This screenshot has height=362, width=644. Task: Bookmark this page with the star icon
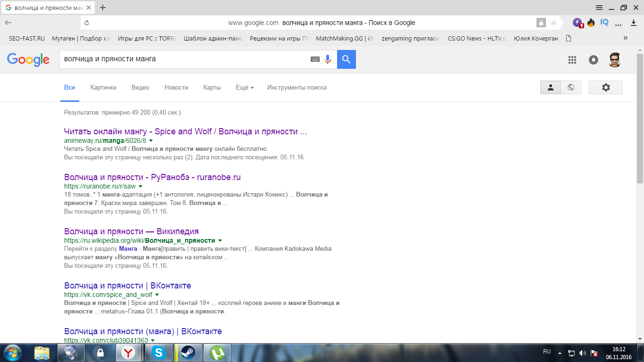pyautogui.click(x=554, y=23)
